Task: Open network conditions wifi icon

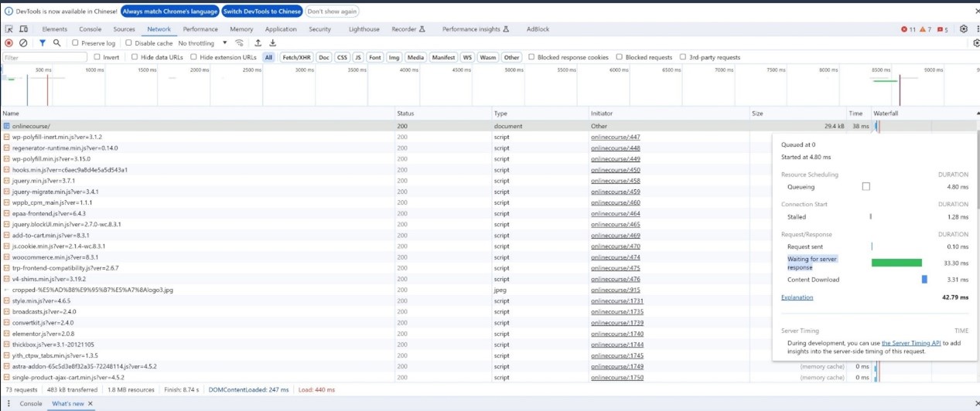Action: coord(239,43)
